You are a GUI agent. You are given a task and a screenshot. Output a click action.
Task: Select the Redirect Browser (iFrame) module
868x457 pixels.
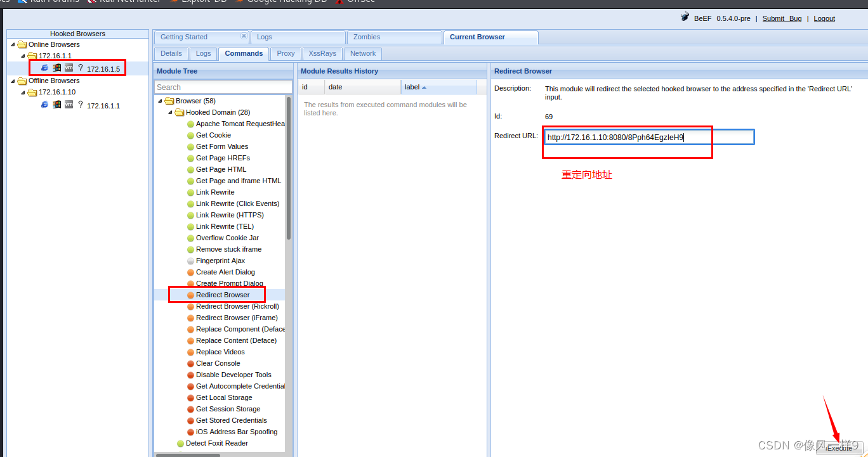237,318
